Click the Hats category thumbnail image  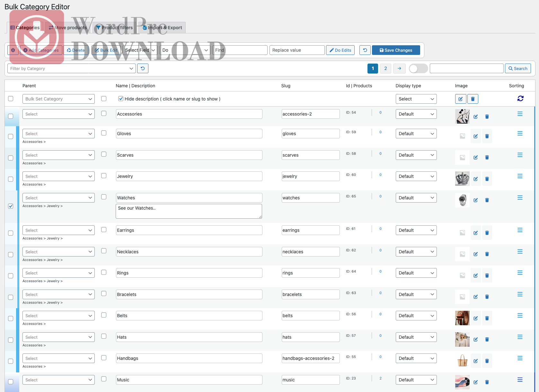click(462, 339)
